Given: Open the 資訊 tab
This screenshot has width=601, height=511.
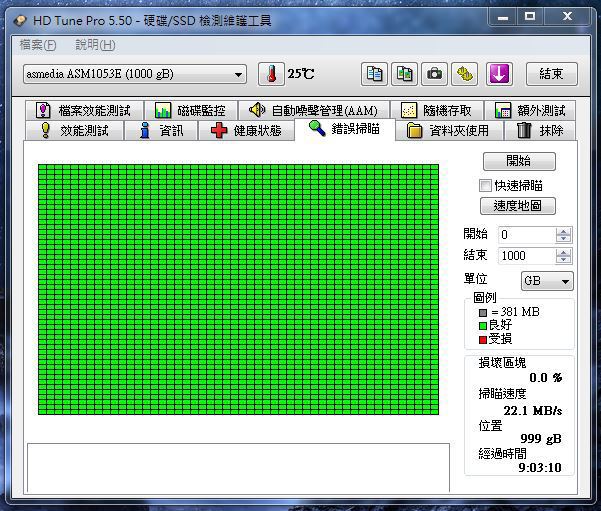Looking at the screenshot, I should click(161, 130).
